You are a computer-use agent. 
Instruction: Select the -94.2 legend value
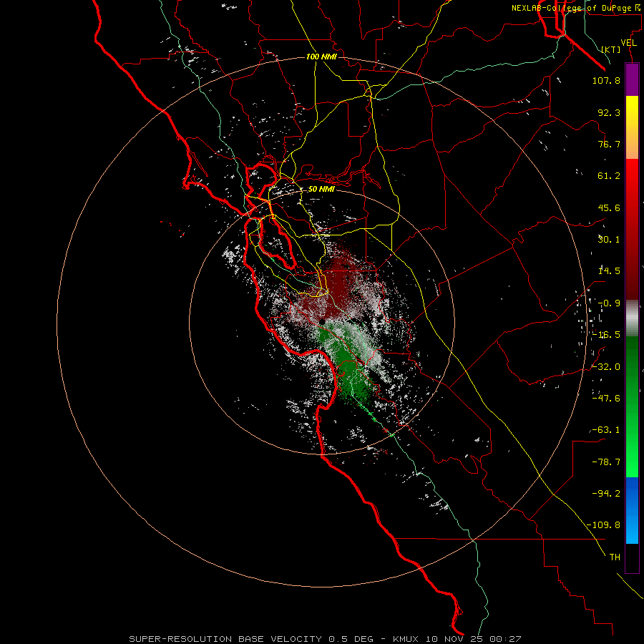click(606, 494)
